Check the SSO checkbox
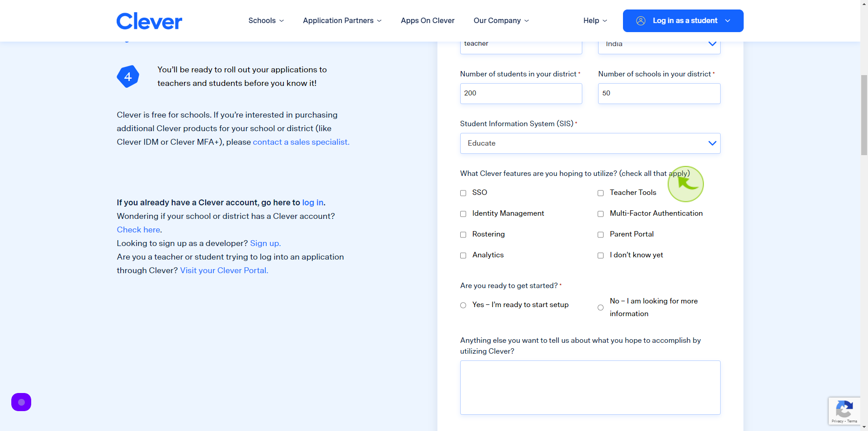Viewport: 868px width, 431px height. click(x=463, y=193)
